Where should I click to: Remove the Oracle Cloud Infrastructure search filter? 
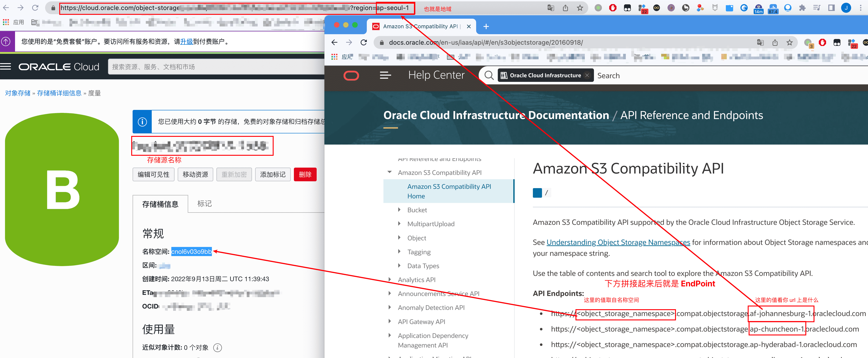587,75
